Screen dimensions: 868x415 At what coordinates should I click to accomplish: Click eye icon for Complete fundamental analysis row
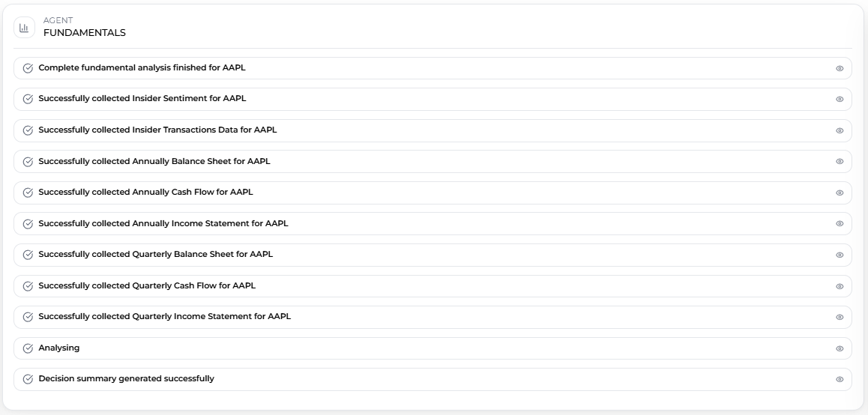click(x=840, y=68)
